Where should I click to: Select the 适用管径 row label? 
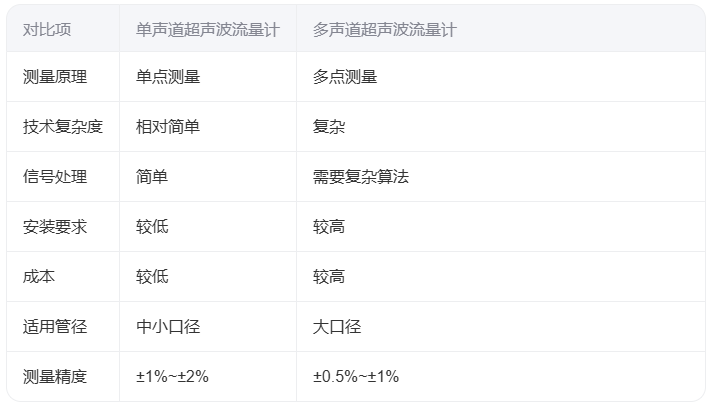(55, 327)
